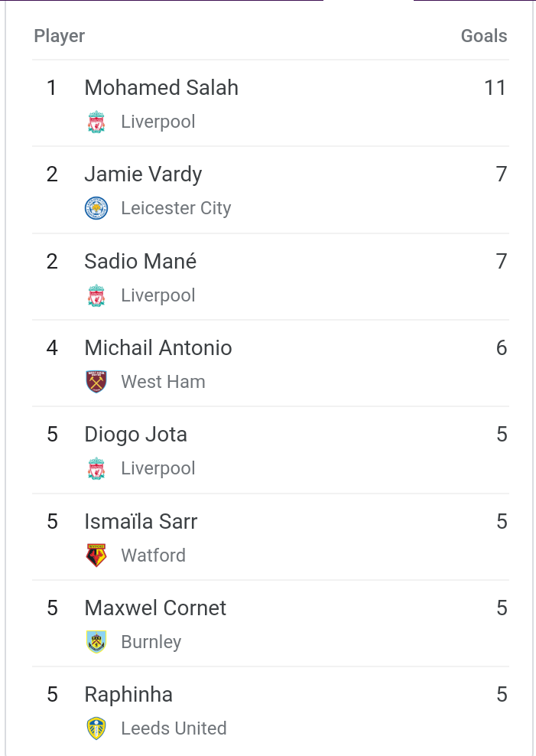This screenshot has height=756, width=536.
Task: Open Diogo Jota's player entry
Action: pos(135,435)
